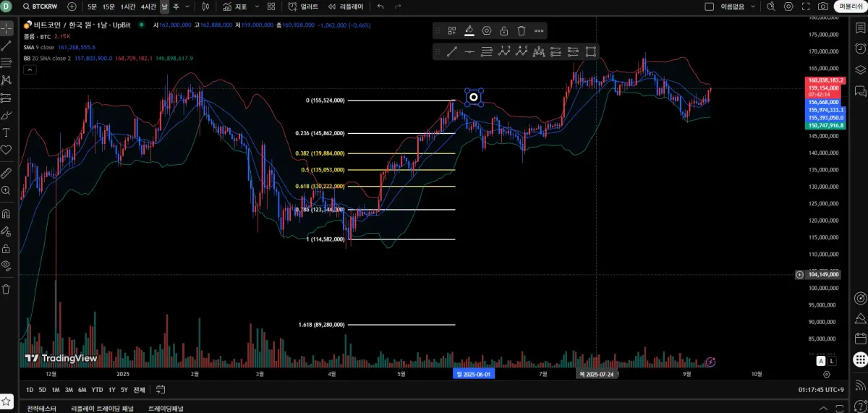Open favorites star at bottom left
The image size is (868, 413).
pyautogui.click(x=7, y=400)
